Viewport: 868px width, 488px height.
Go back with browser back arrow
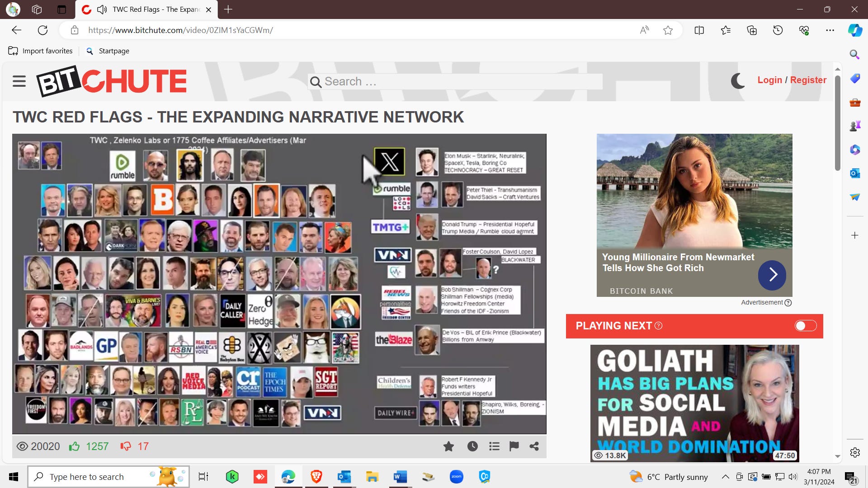(x=17, y=30)
